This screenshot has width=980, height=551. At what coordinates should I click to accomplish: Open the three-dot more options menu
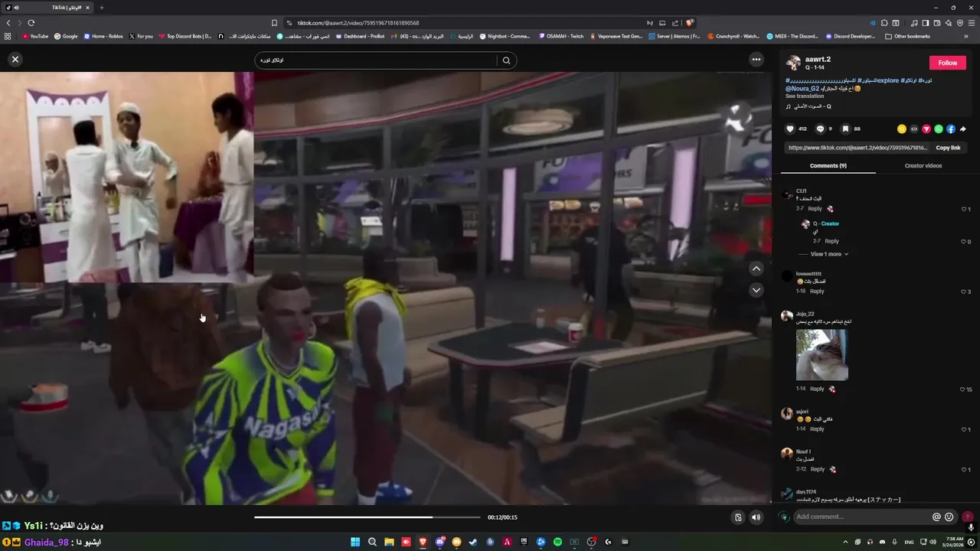pos(756,60)
